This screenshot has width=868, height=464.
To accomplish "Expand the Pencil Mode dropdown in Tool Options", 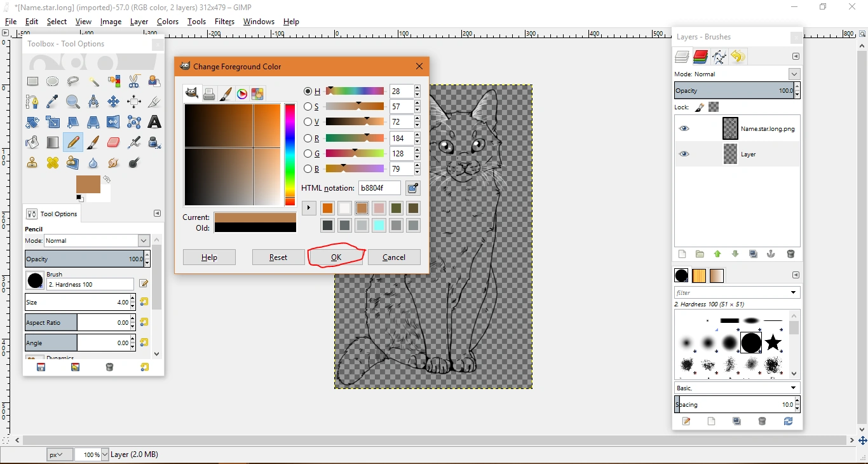I will (144, 241).
